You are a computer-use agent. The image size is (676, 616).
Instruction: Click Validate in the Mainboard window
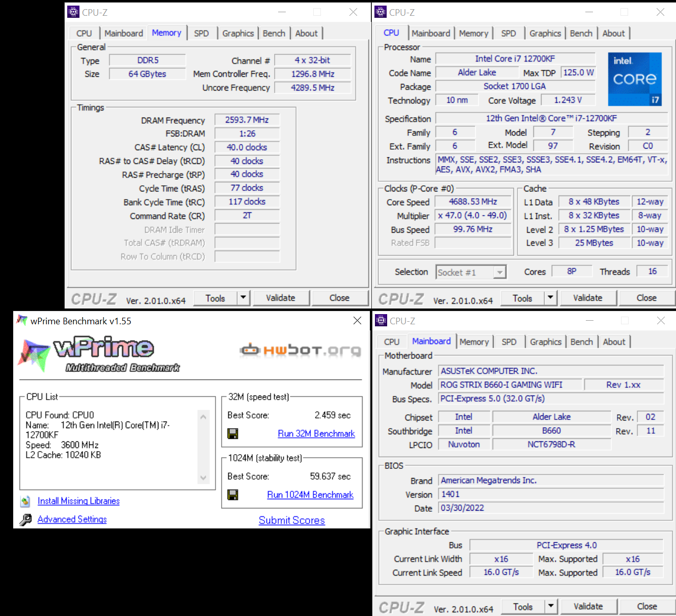click(x=588, y=606)
